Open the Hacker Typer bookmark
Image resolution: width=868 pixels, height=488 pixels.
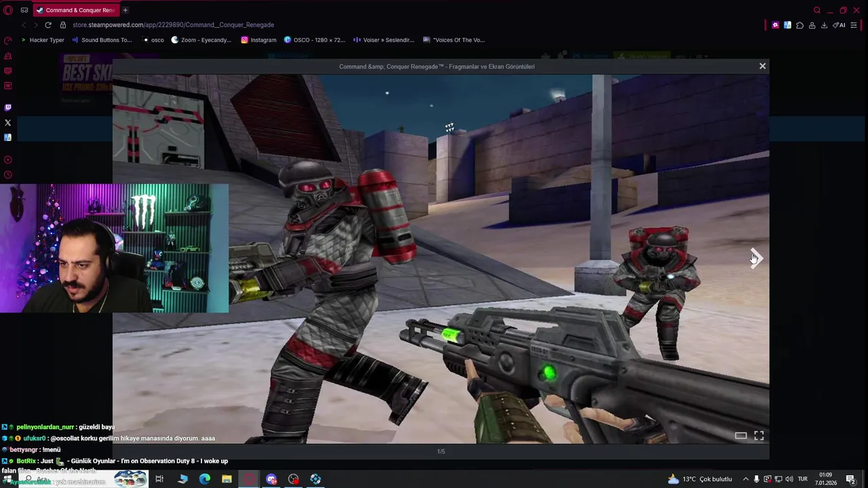[42, 40]
